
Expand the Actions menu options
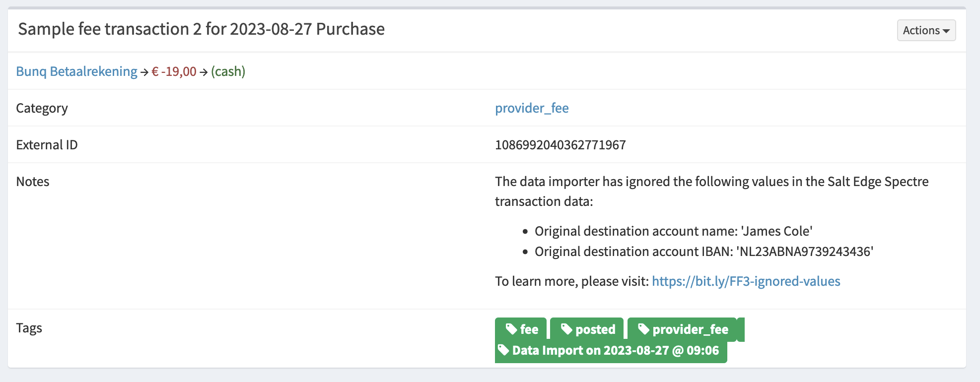(926, 30)
